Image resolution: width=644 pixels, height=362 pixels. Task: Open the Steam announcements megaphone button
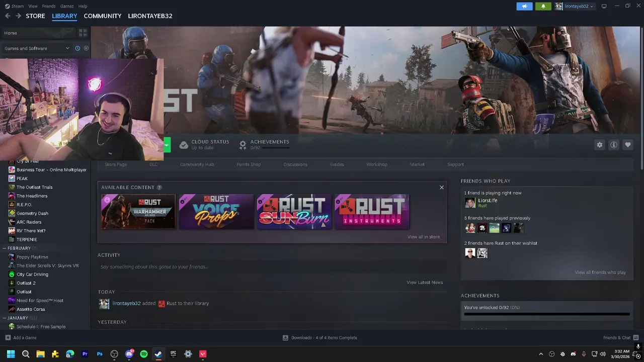click(x=524, y=6)
